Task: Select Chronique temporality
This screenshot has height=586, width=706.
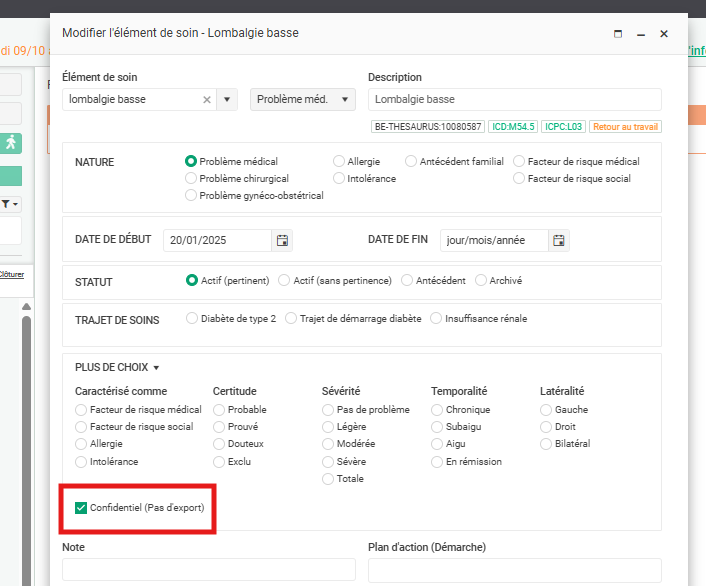Action: (x=437, y=410)
